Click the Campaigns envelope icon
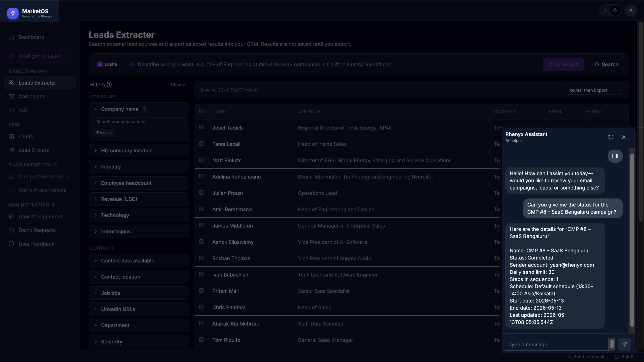The height and width of the screenshot is (362, 644). click(11, 96)
